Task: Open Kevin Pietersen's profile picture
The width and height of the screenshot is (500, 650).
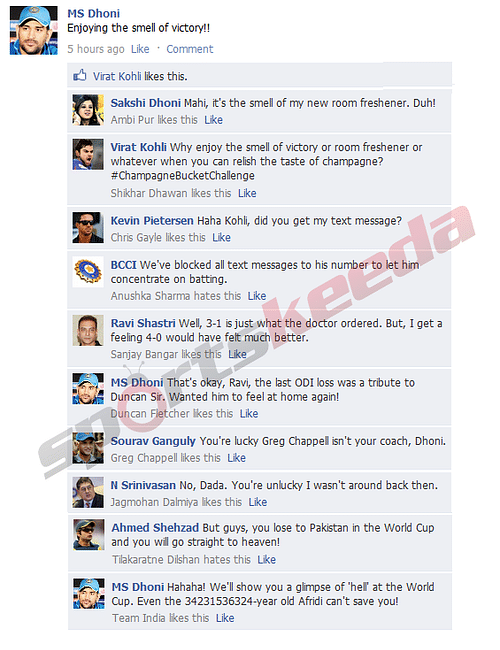Action: (x=88, y=227)
